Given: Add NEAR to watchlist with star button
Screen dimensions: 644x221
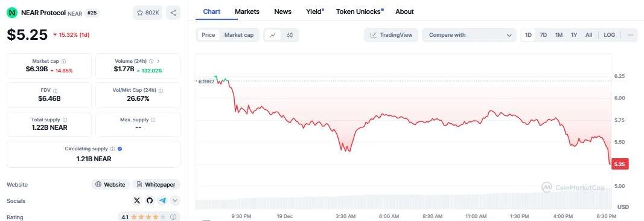Looking at the screenshot, I should [147, 13].
